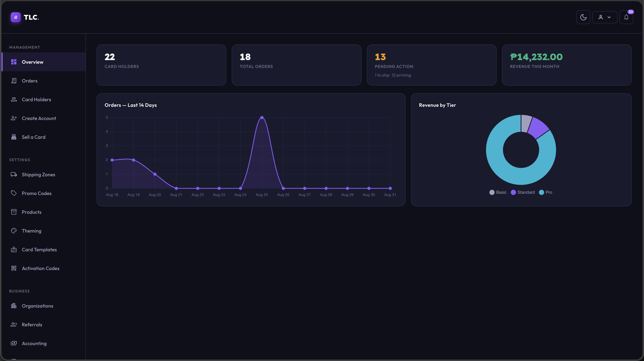This screenshot has height=361, width=644.
Task: Click the Shipping Zones truck icon
Action: 14,175
